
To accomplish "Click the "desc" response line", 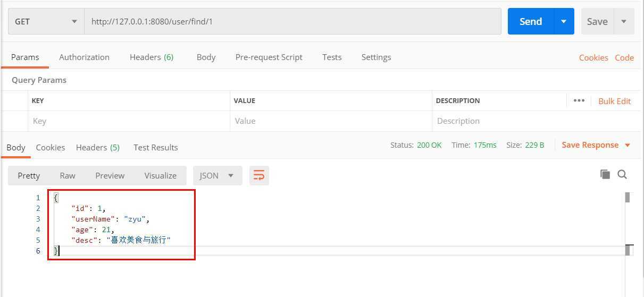I will 121,240.
